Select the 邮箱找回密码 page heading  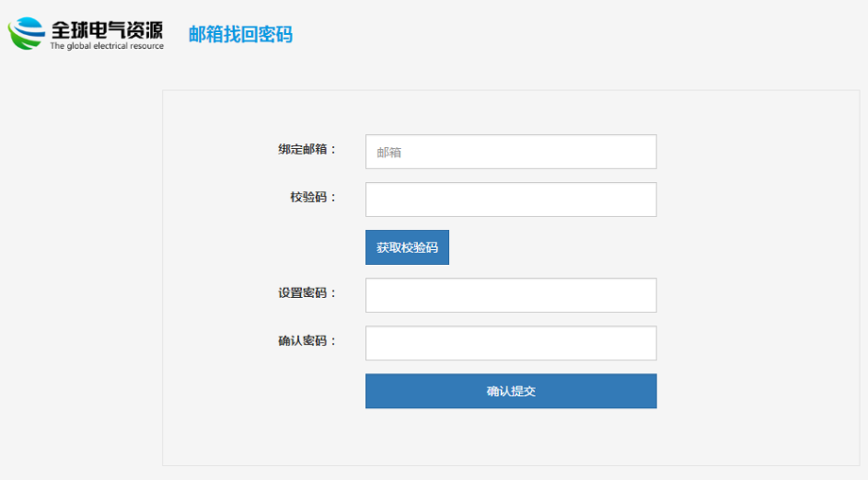[x=241, y=34]
